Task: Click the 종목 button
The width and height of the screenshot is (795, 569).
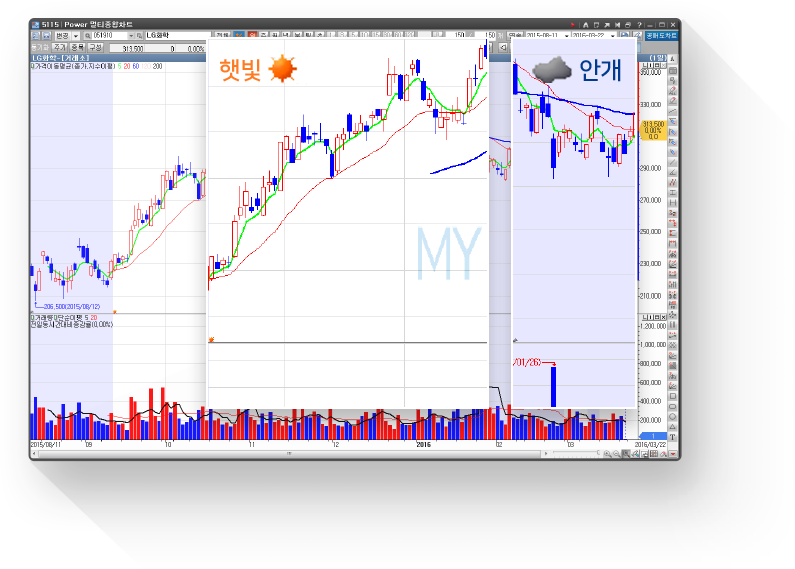Action: pos(78,47)
